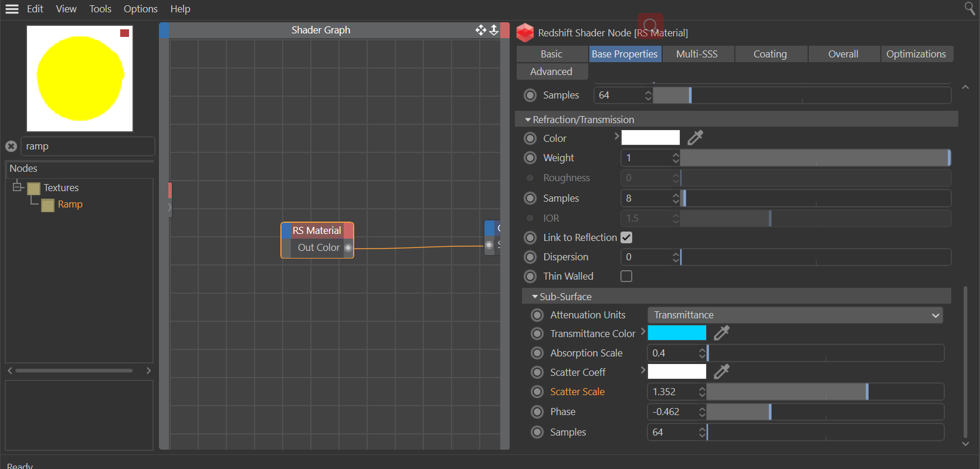Clear the ramp search field
The height and width of the screenshot is (469, 980).
[11, 146]
